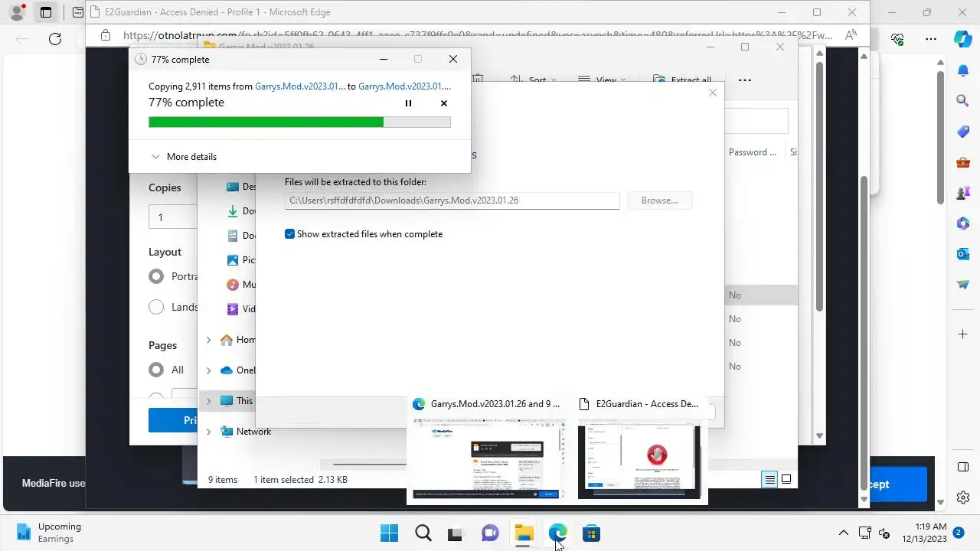This screenshot has width=980, height=551.
Task: Open Upcoming Earnings widget
Action: click(47, 533)
